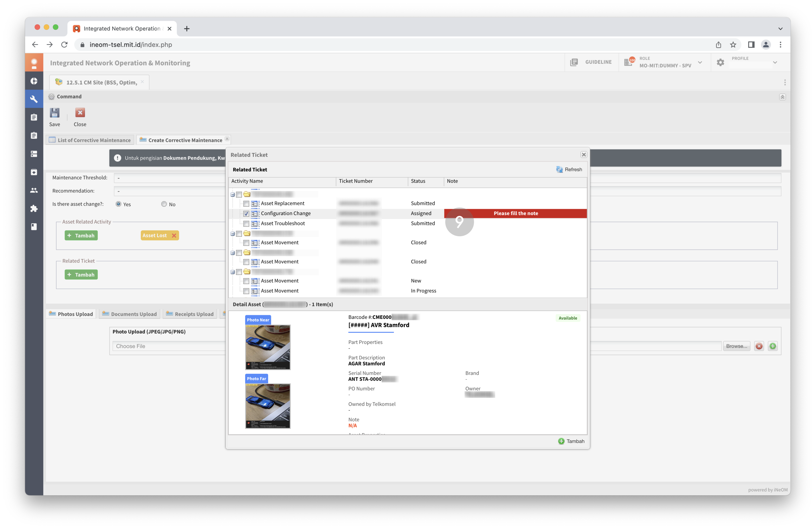Open the GUIDELINE document icon
Image resolution: width=812 pixels, height=529 pixels.
[x=574, y=62]
